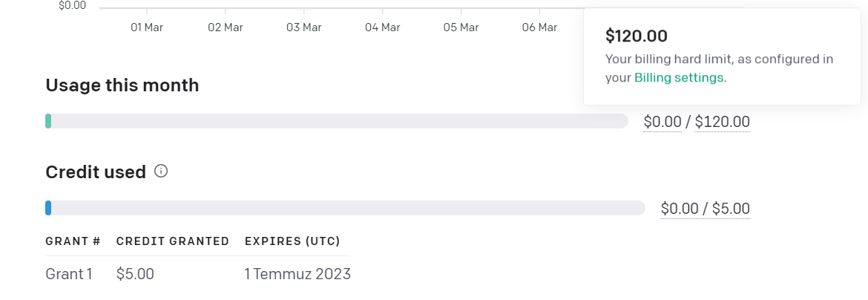Click the $120.00 tooltip title
This screenshot has width=868, height=300.
coord(637,36)
